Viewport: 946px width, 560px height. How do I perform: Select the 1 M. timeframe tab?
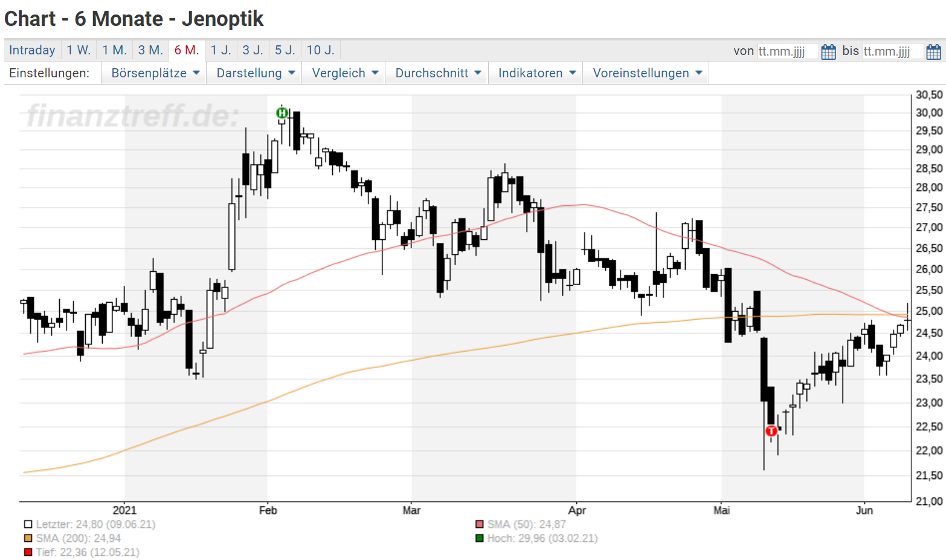click(x=114, y=50)
